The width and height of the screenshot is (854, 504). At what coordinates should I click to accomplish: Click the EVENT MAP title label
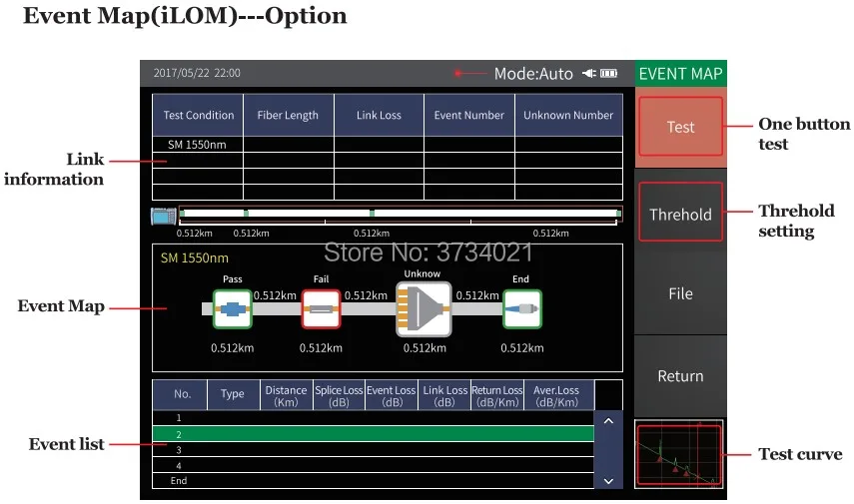[681, 74]
